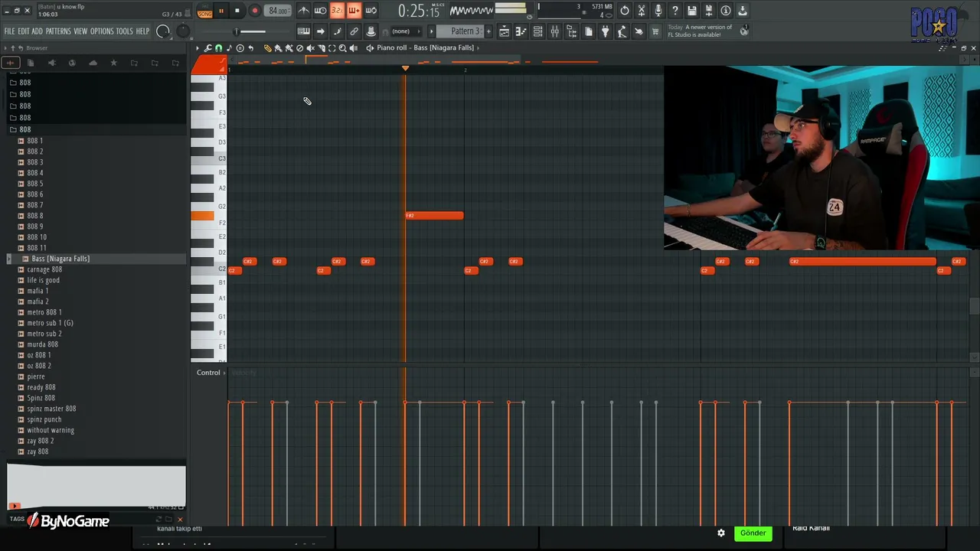Click the song position slider handle
The height and width of the screenshot is (551, 980).
coord(237,31)
